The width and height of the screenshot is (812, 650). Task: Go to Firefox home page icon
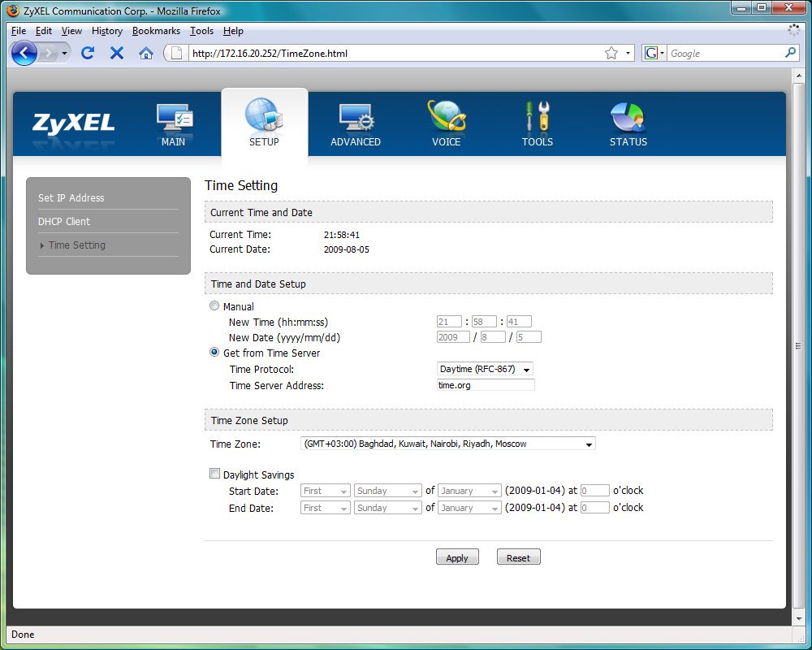[x=146, y=53]
